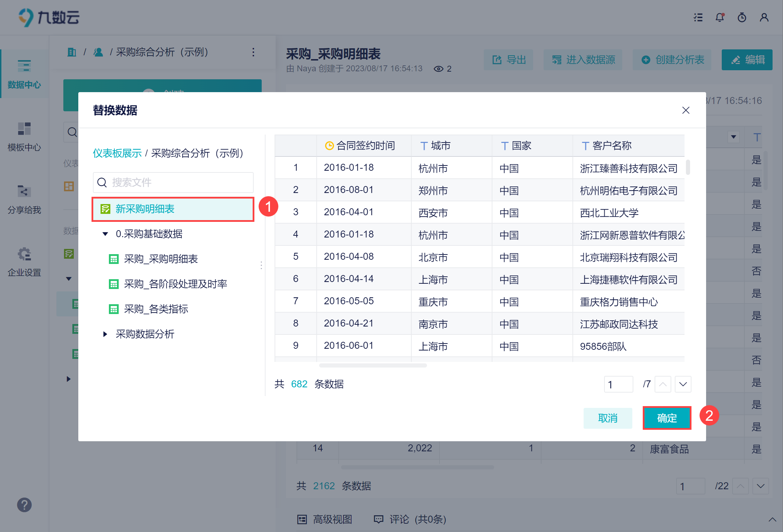
Task: Go to next page in dialog pagination
Action: (x=683, y=384)
